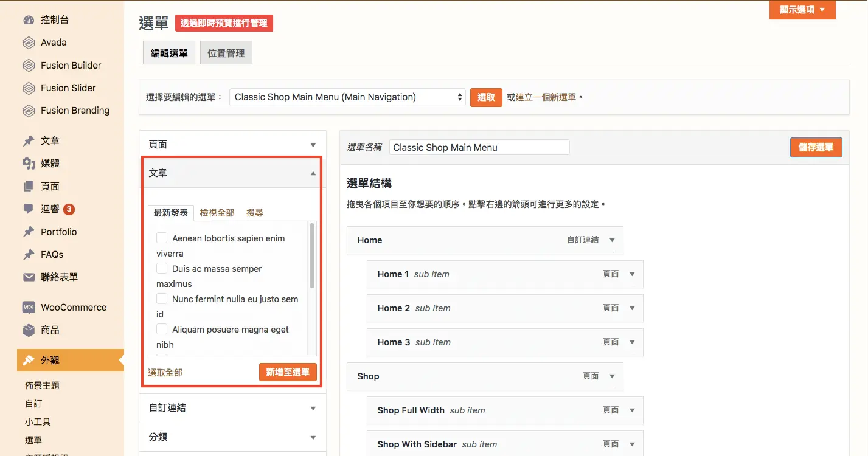Open the 商品 products box icon
This screenshot has width=868, height=456.
coord(29,330)
